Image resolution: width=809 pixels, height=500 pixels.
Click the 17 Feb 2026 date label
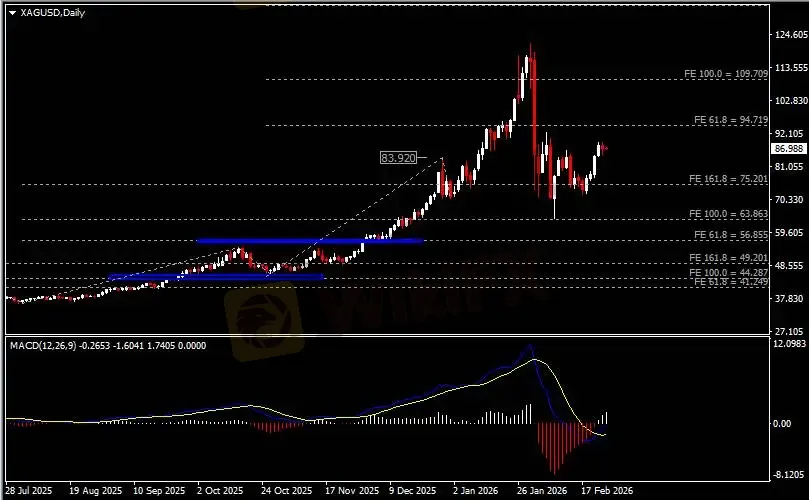click(x=607, y=490)
